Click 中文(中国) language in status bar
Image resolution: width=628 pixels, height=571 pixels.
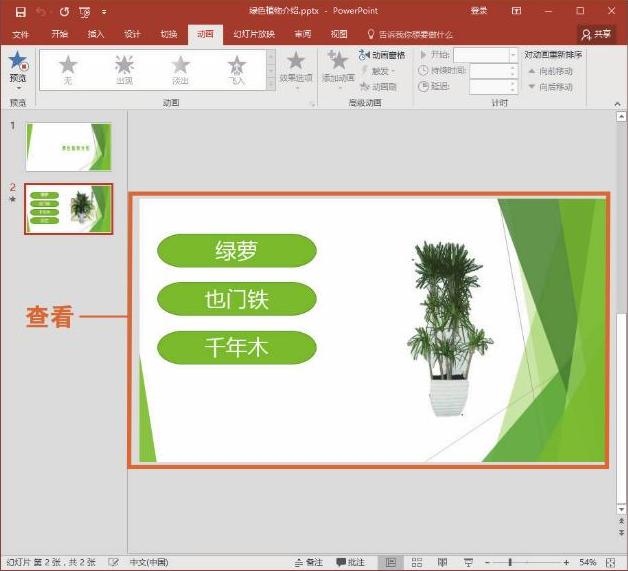point(149,562)
